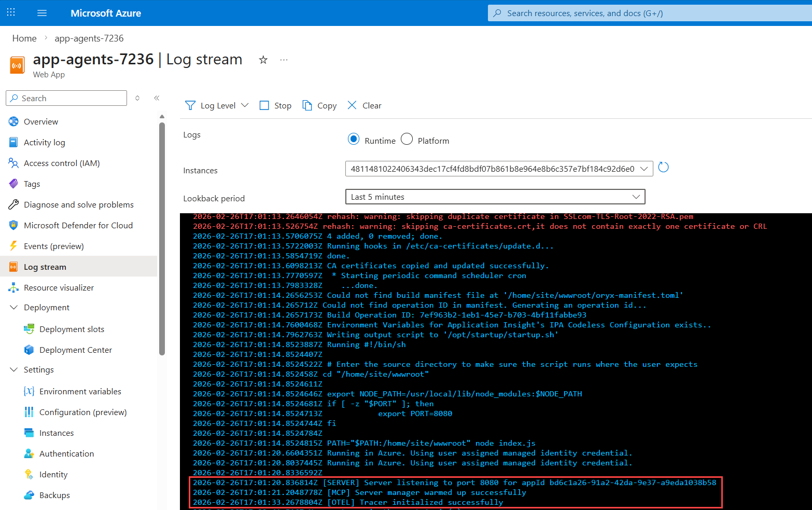Go to Diagnose and solve problems
This screenshot has height=510, width=812.
[78, 205]
